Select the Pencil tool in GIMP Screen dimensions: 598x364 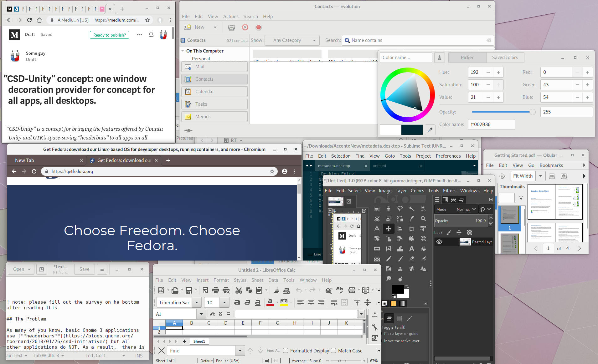coord(389,259)
